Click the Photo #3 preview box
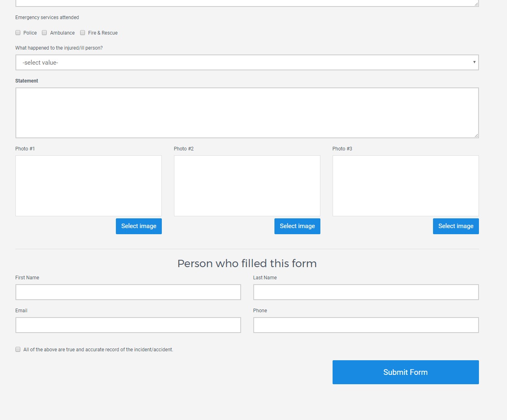 pyautogui.click(x=405, y=186)
